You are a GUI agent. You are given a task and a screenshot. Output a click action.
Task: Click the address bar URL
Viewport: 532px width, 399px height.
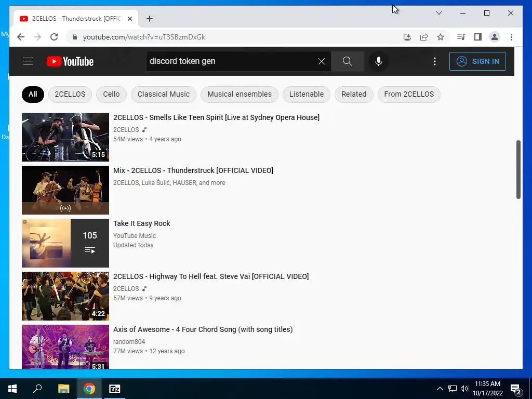pos(144,37)
